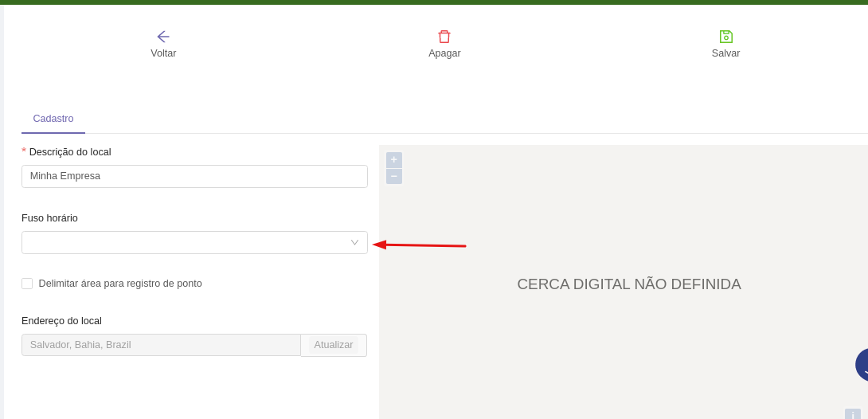The width and height of the screenshot is (868, 419).
Task: Toggle area delimiting via its text label
Action: [x=120, y=284]
